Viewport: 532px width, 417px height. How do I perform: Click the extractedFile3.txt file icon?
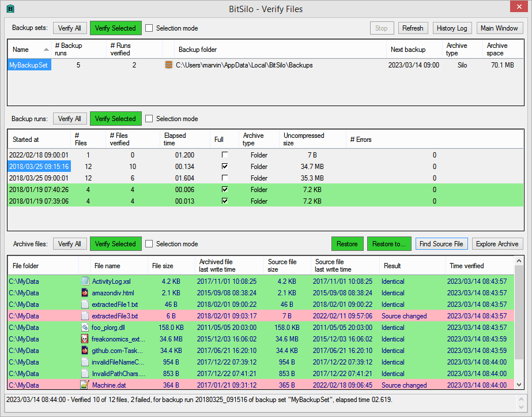[85, 316]
